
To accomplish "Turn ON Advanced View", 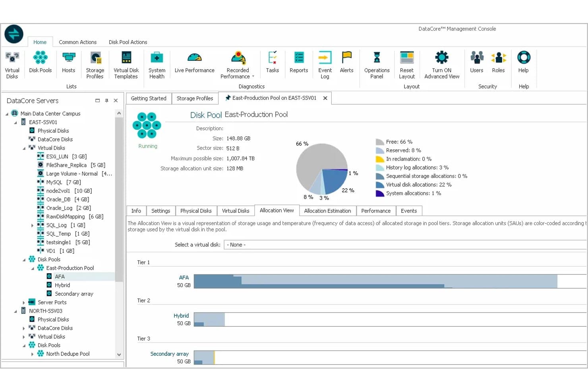I will pos(442,65).
